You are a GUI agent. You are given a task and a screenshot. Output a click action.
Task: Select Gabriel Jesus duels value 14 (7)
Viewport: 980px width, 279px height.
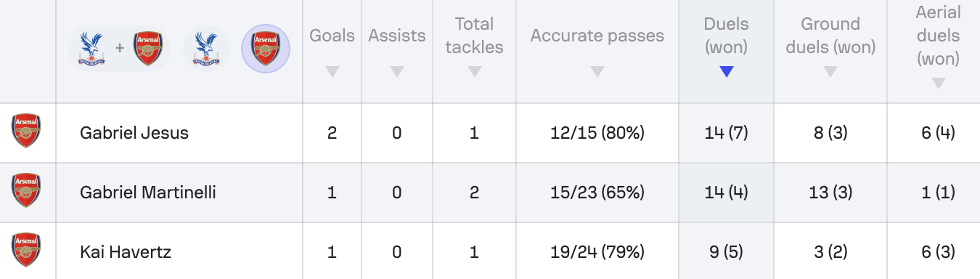point(726,133)
